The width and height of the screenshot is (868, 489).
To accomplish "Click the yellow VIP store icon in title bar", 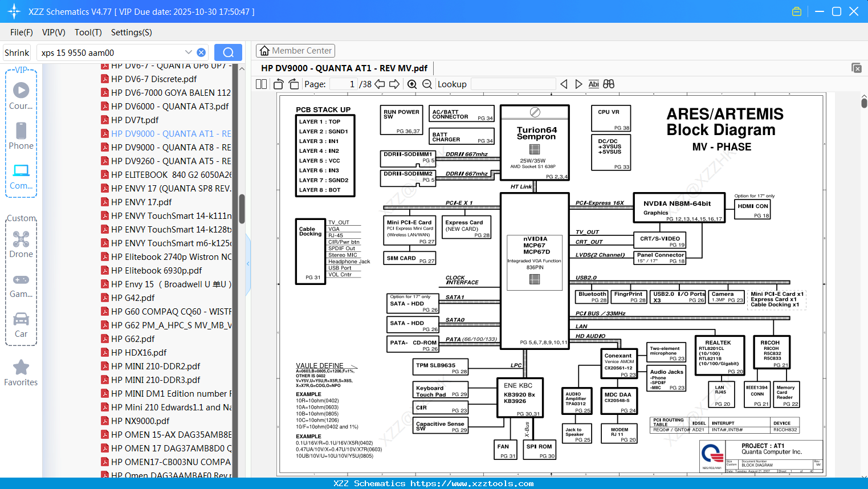I will pyautogui.click(x=797, y=11).
